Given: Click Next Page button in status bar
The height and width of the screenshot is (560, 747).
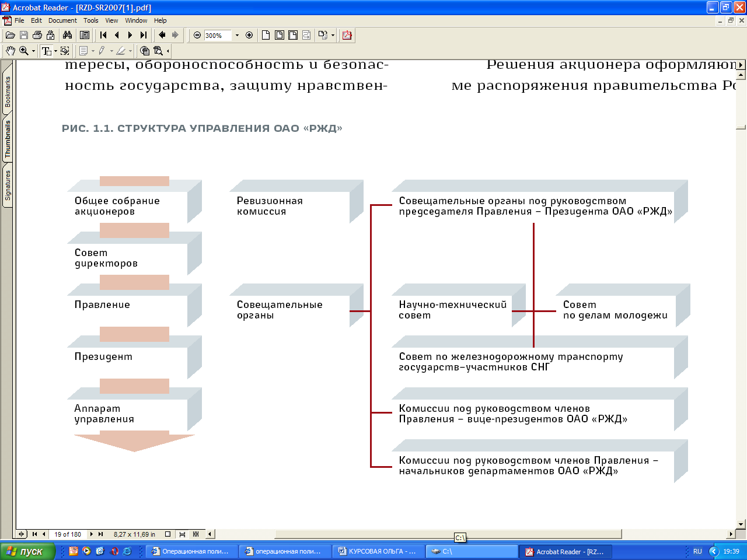Looking at the screenshot, I should click(92, 534).
